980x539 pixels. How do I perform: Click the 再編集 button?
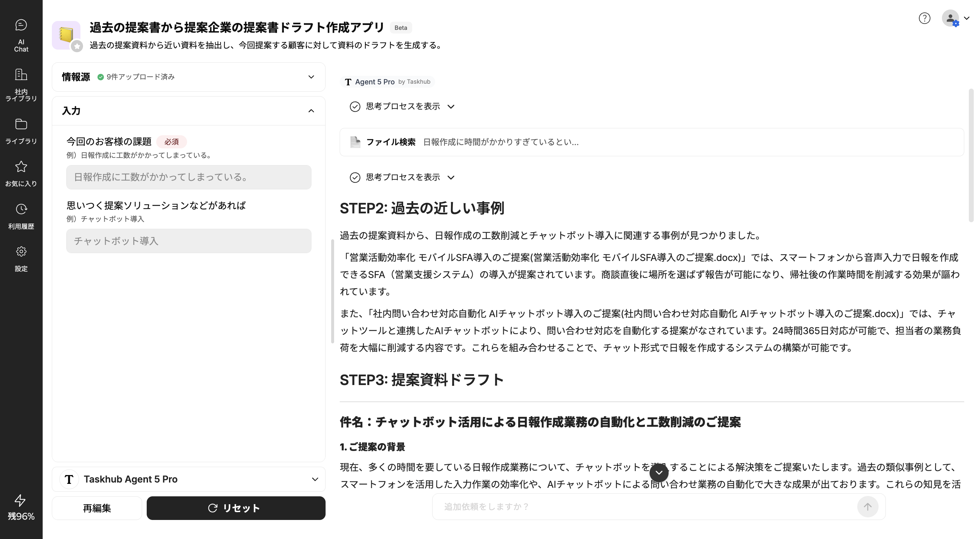click(97, 508)
